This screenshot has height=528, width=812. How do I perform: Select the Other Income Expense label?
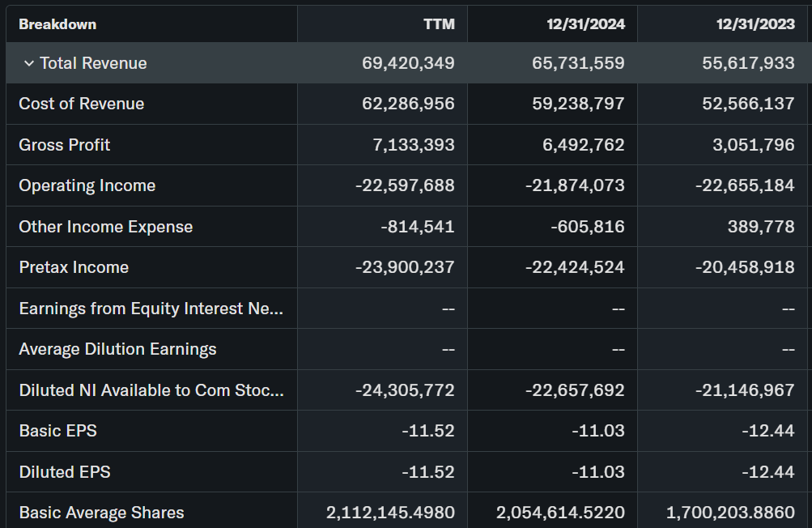tap(106, 227)
